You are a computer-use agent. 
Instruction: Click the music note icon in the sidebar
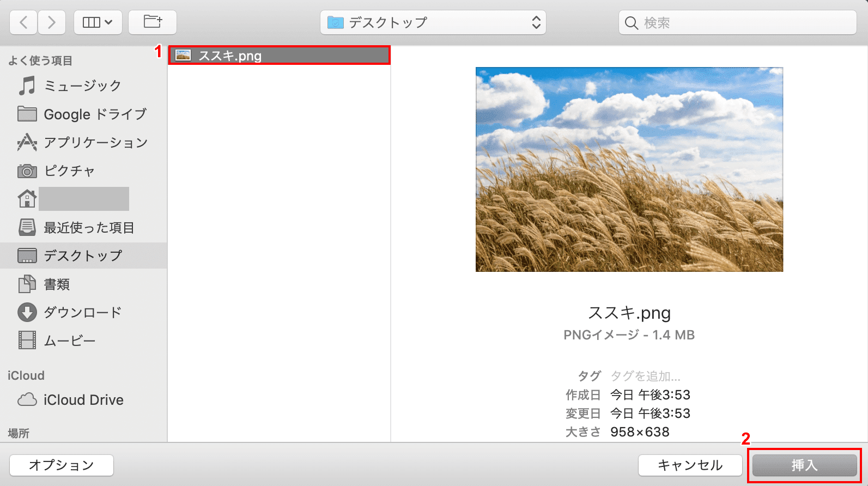point(27,86)
